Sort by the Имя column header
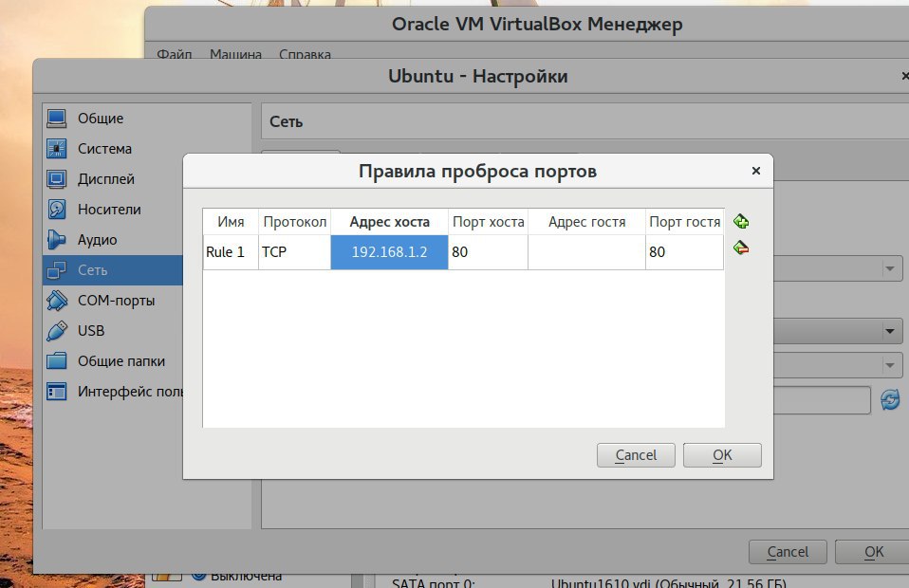This screenshot has height=588, width=909. pos(231,222)
